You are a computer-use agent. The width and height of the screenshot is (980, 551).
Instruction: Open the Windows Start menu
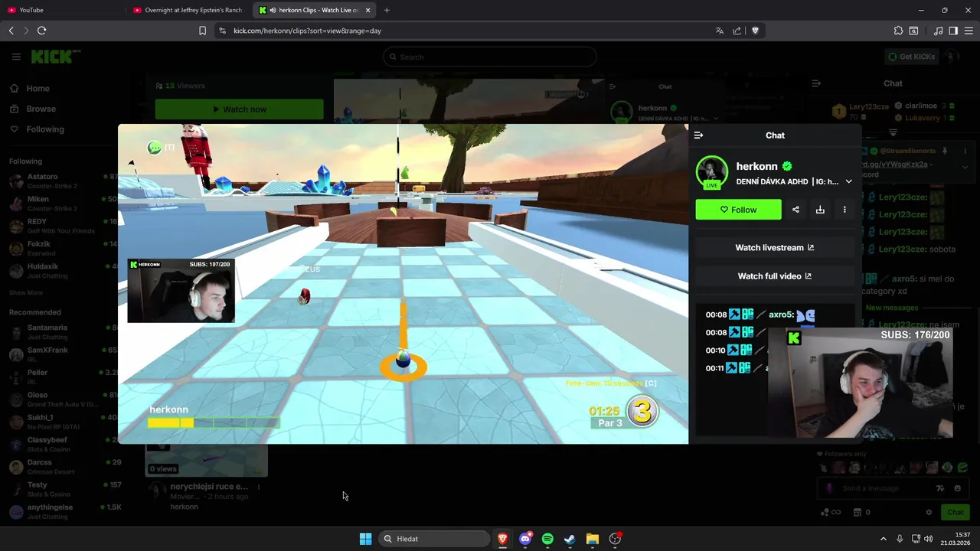[365, 539]
